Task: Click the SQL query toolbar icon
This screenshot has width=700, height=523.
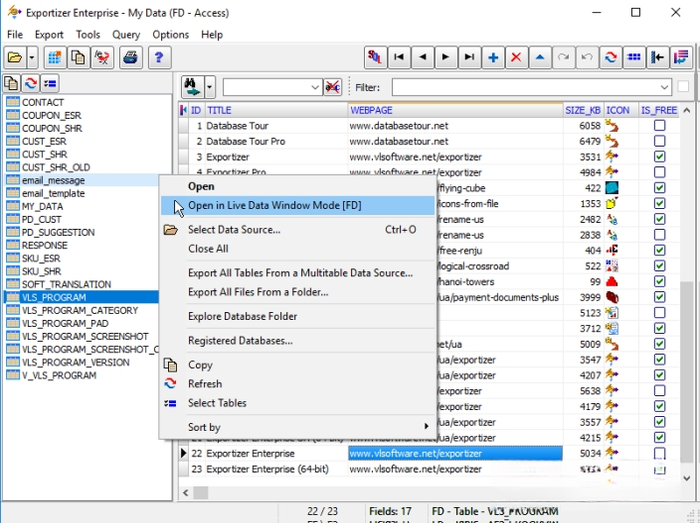Action: 375,57
